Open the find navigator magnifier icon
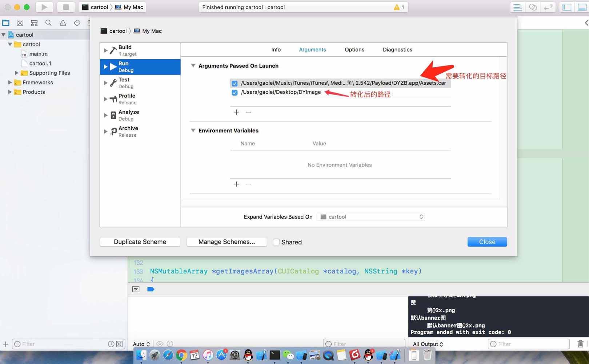The image size is (589, 364). coord(48,23)
